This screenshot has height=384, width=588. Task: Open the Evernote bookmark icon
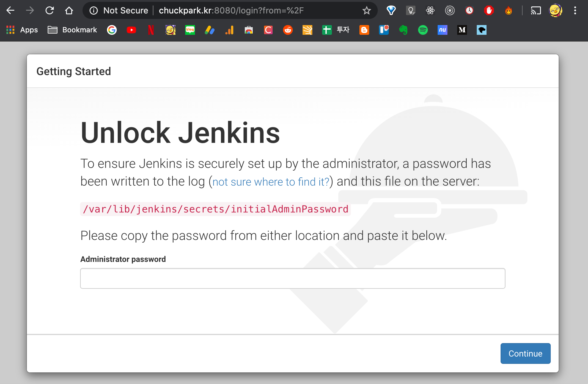tap(403, 30)
